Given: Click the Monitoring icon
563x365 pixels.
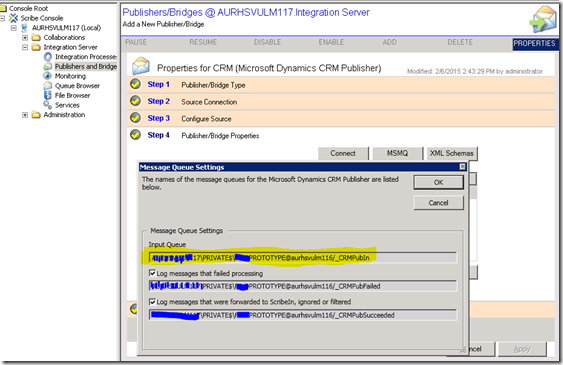Looking at the screenshot, I should [47, 76].
